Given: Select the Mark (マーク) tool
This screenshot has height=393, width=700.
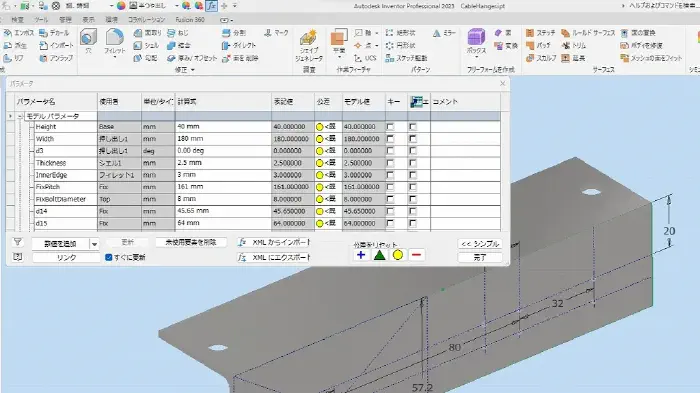Looking at the screenshot, I should click(276, 33).
